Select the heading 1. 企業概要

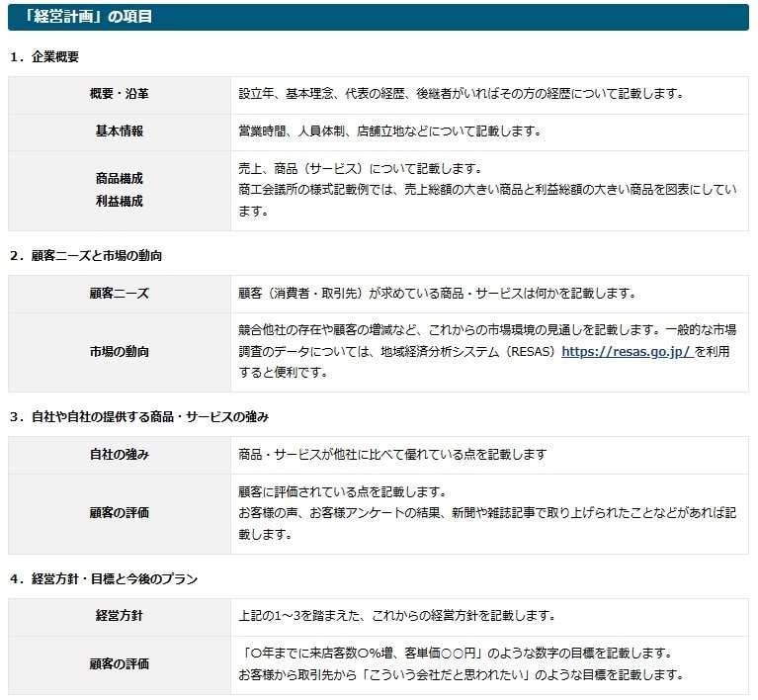44,56
